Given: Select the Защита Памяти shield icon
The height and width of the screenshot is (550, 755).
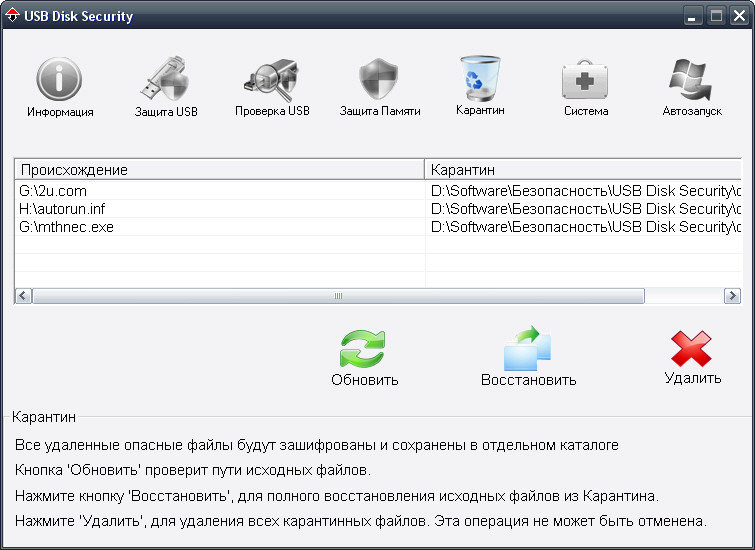Looking at the screenshot, I should coord(379,79).
